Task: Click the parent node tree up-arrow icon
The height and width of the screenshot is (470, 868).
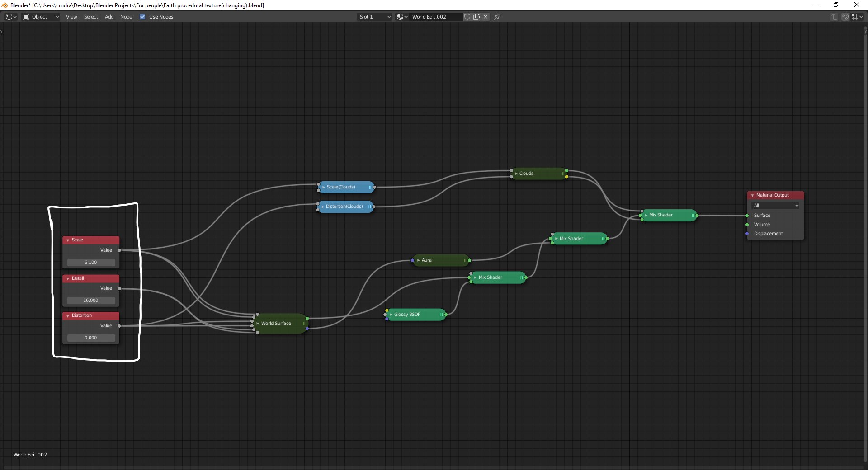Action: 834,17
